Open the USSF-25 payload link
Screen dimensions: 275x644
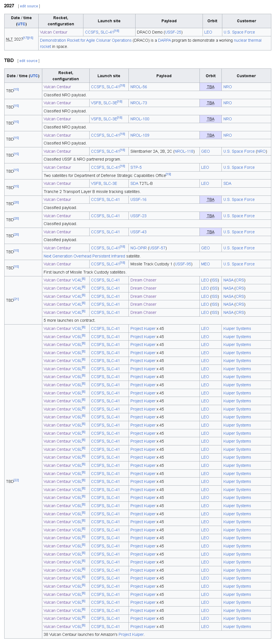(173, 32)
